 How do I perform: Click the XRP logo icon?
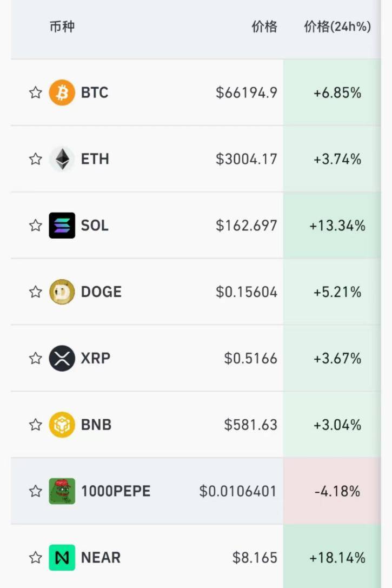(x=62, y=358)
